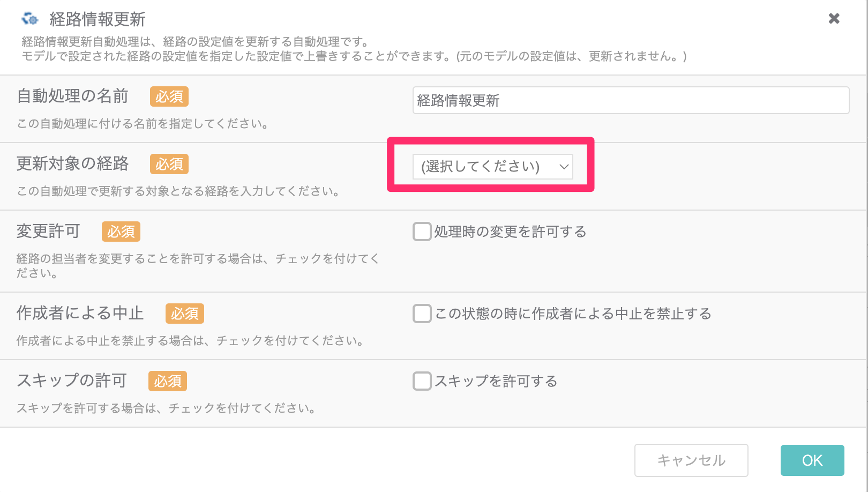Click the 必須 badge beside 作成者による中止

(185, 314)
